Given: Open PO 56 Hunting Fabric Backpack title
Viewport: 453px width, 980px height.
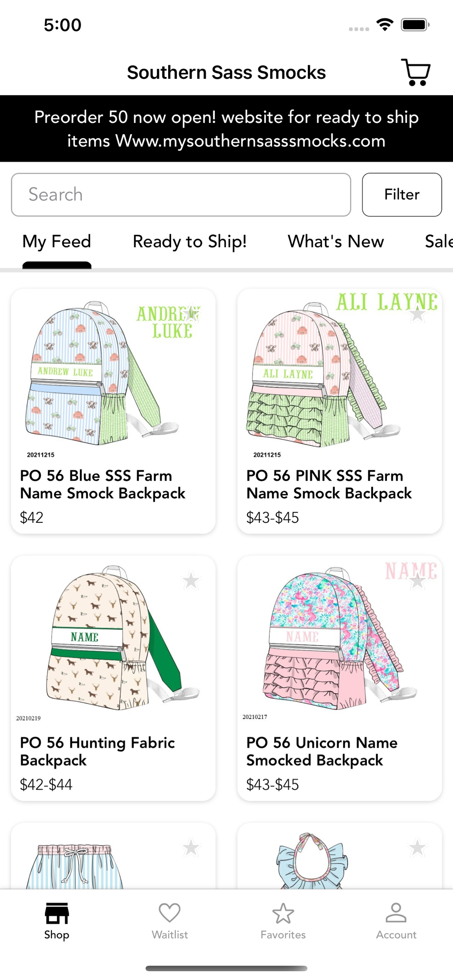Looking at the screenshot, I should (x=98, y=751).
